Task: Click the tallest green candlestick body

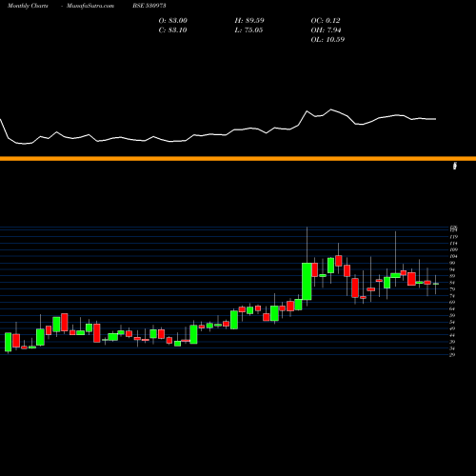Action: 307,281
